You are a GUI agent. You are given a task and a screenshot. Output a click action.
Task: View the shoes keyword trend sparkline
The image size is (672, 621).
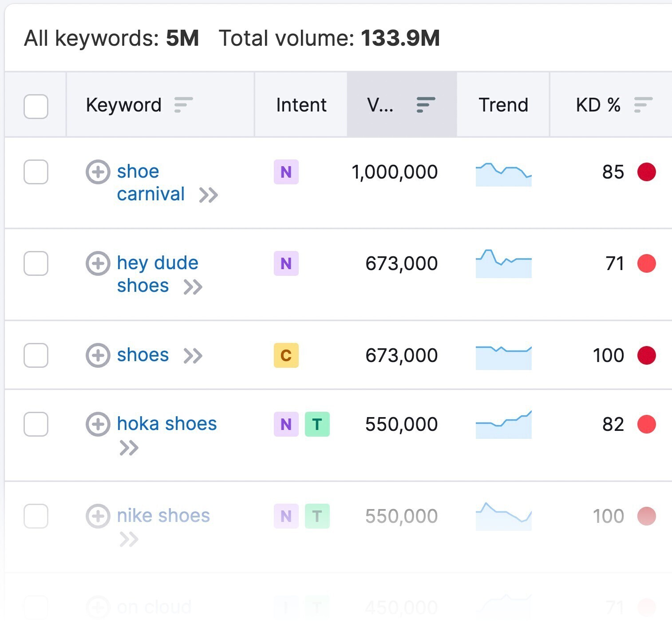(x=504, y=358)
